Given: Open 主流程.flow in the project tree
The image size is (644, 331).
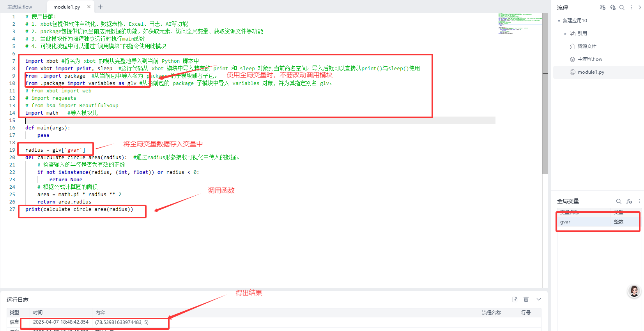Looking at the screenshot, I should [589, 59].
